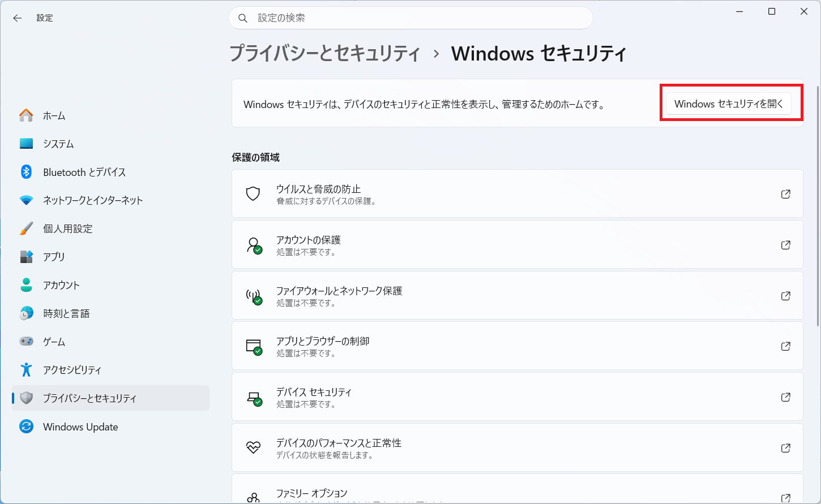Click the アクセシビリティ figure icon
Viewport: 821px width, 504px height.
(26, 370)
